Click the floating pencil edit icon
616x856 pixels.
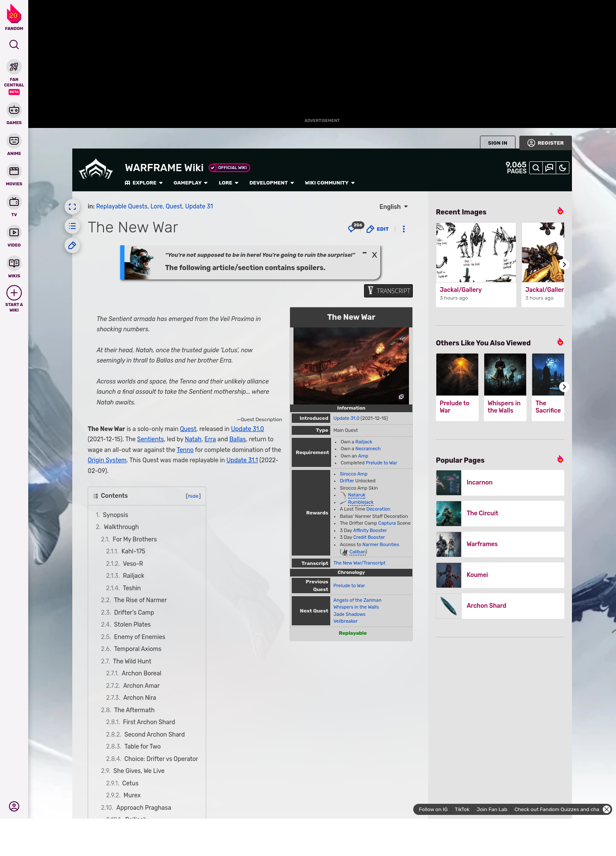point(72,245)
